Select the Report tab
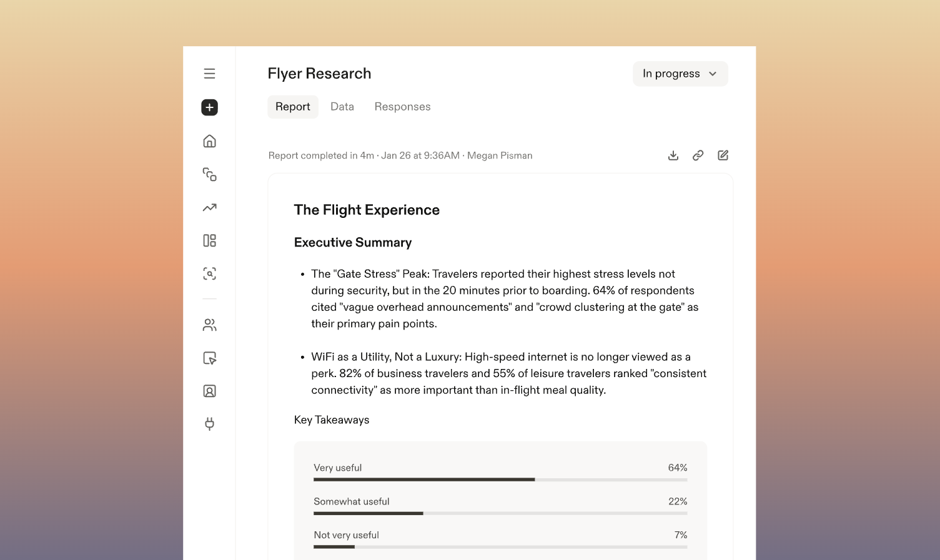The image size is (940, 560). point(292,107)
